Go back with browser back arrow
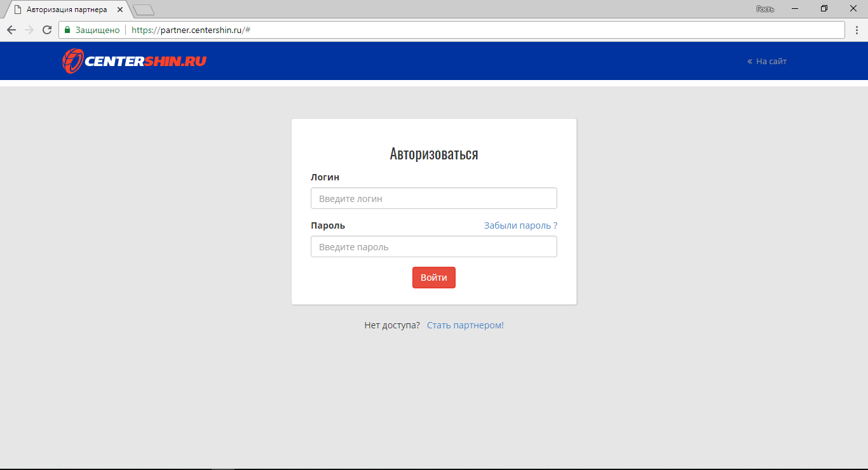Image resolution: width=868 pixels, height=470 pixels. [11, 30]
